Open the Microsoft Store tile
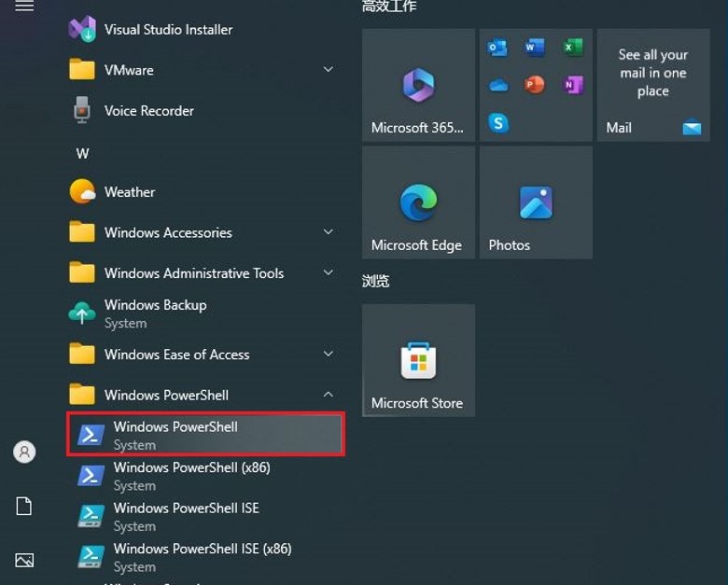Viewport: 728px width, 585px height. click(418, 360)
